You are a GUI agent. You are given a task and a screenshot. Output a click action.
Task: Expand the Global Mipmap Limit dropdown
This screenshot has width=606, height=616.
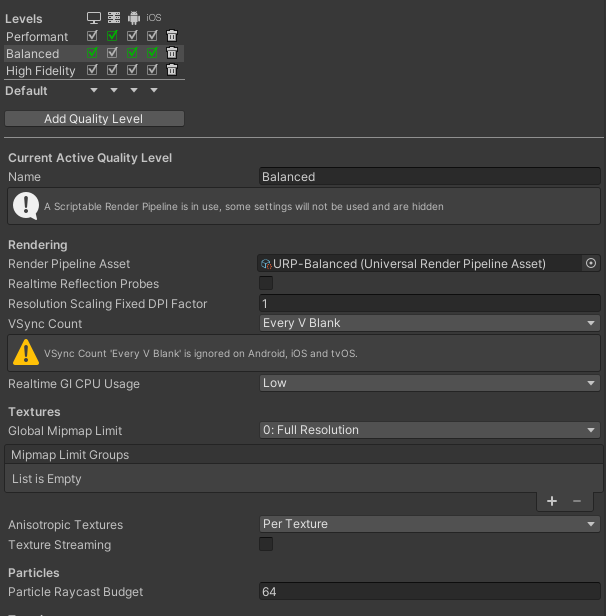coord(429,430)
